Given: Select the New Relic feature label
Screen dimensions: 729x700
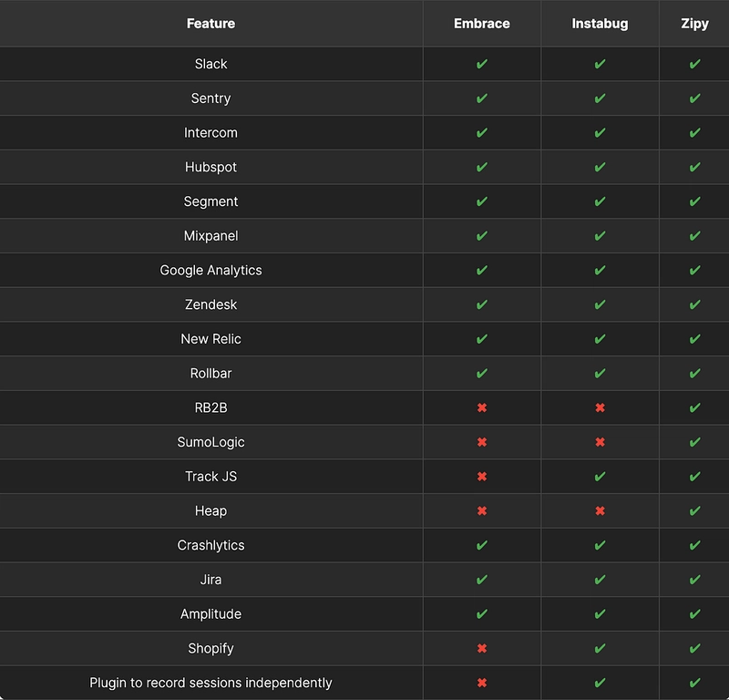Looking at the screenshot, I should click(x=210, y=338).
